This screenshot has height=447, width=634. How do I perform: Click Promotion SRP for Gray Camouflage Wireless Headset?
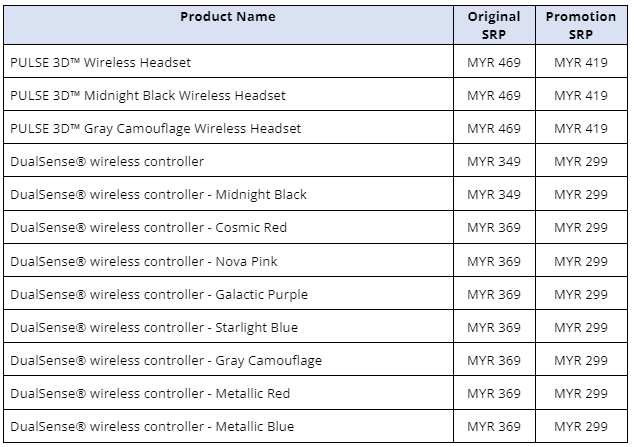[x=580, y=129]
